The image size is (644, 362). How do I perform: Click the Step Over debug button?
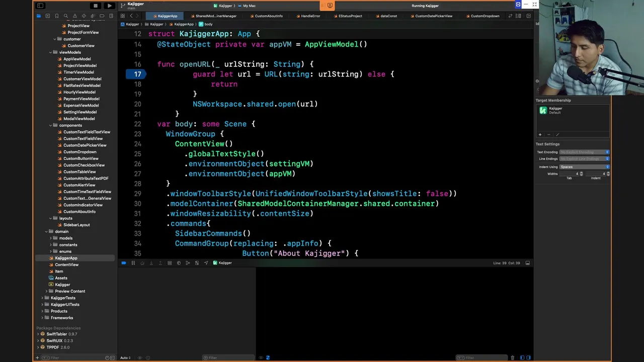pyautogui.click(x=142, y=263)
